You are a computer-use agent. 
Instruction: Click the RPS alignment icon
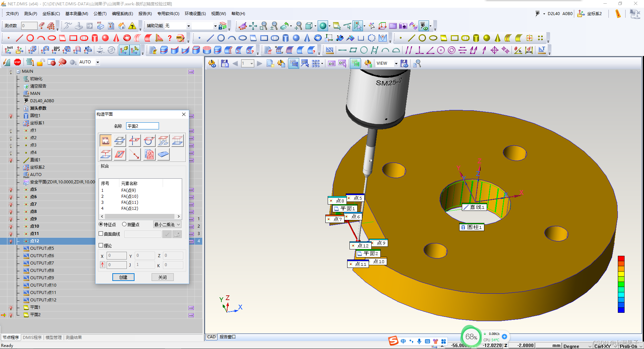pos(56,50)
